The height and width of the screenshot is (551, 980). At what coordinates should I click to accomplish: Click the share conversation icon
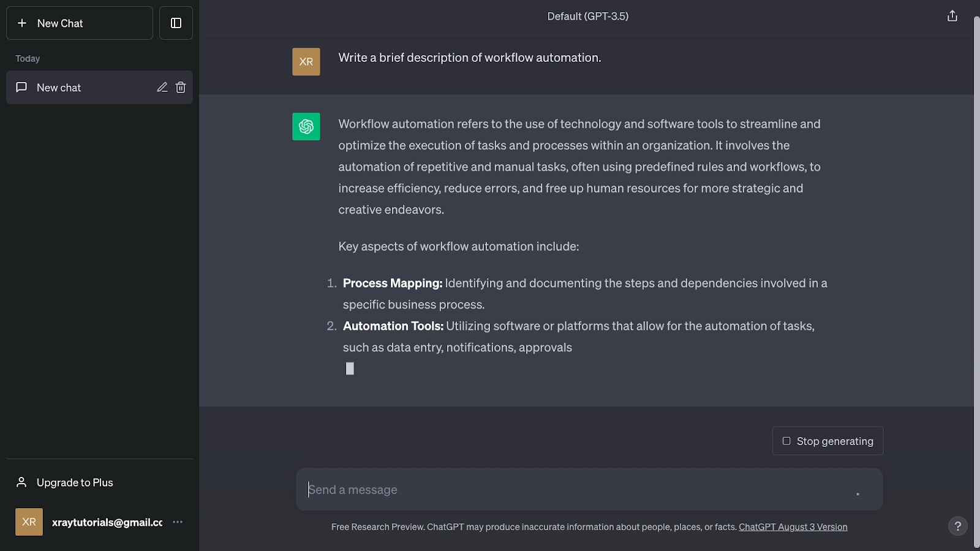click(x=952, y=16)
